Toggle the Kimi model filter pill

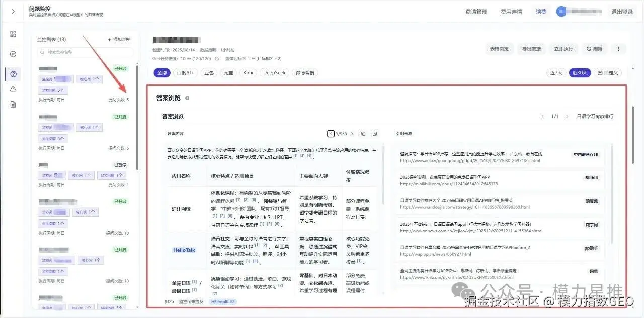[248, 72]
